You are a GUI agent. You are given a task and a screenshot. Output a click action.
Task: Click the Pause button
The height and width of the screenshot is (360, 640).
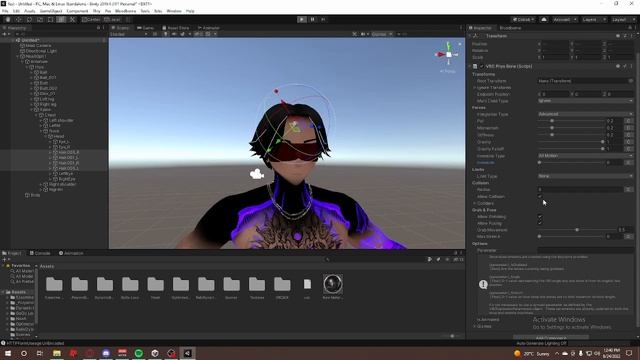[313, 19]
